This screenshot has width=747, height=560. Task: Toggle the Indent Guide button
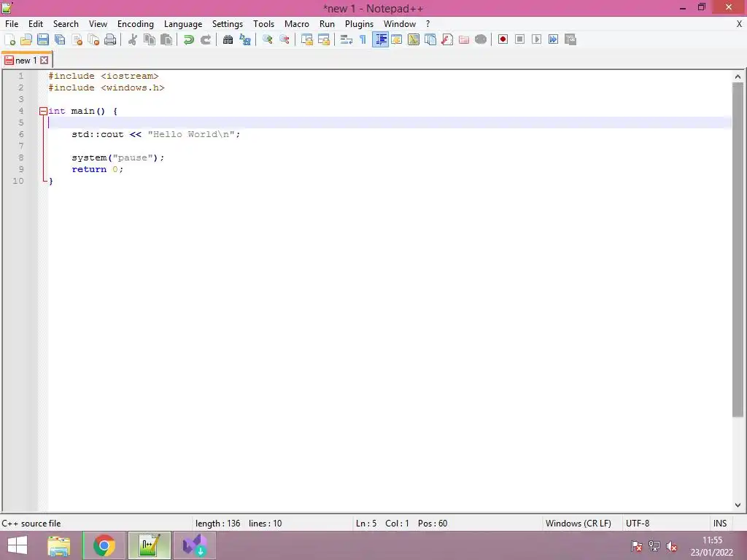[x=380, y=39]
